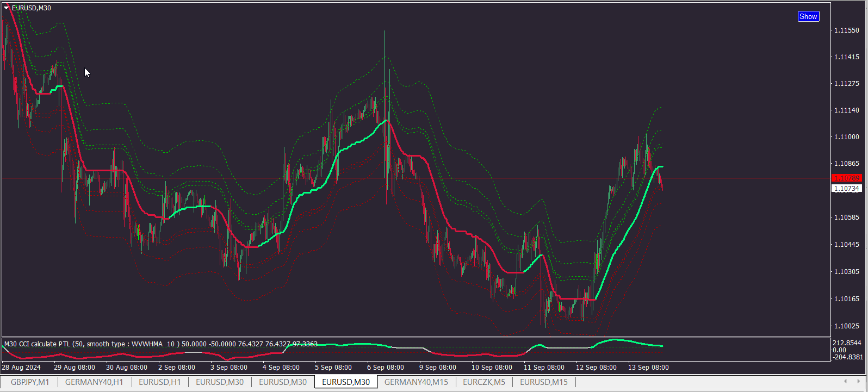The image size is (868, 392).
Task: Click the 10 Sep 08:00 time label
Action: (492, 368)
